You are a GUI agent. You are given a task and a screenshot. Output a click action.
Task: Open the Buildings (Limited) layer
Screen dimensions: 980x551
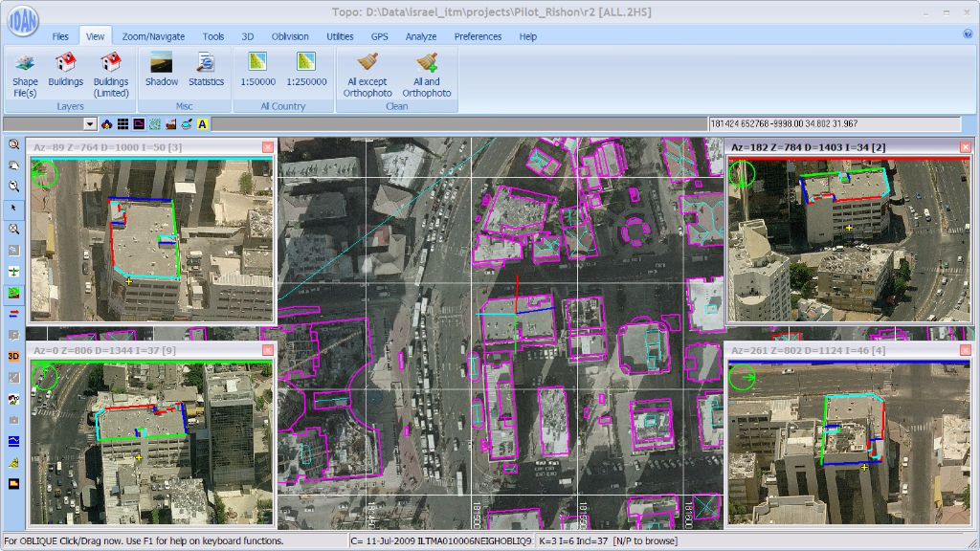coord(111,63)
